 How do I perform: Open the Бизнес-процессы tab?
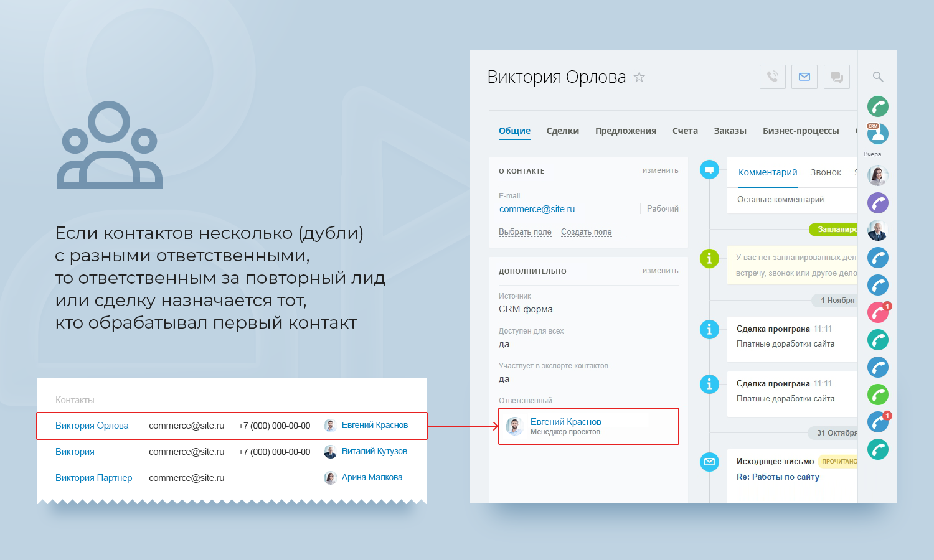pos(801,131)
